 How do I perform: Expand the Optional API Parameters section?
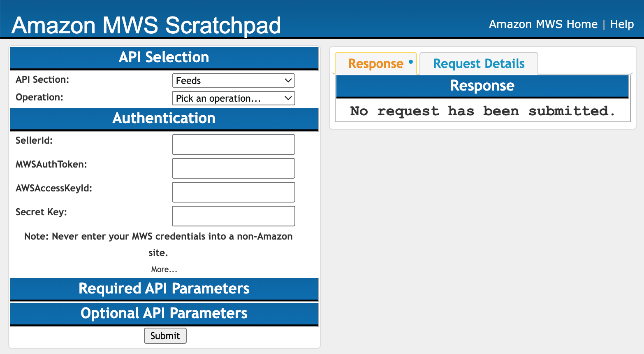(164, 313)
